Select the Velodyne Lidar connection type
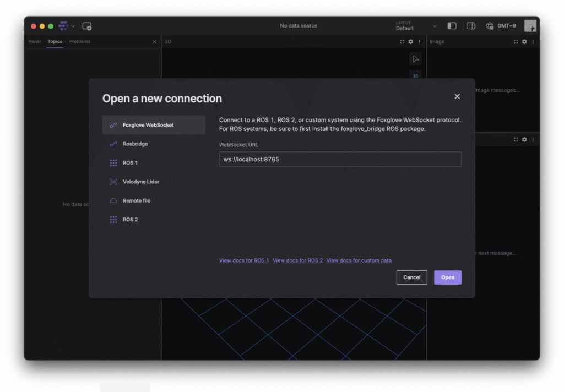 click(140, 182)
